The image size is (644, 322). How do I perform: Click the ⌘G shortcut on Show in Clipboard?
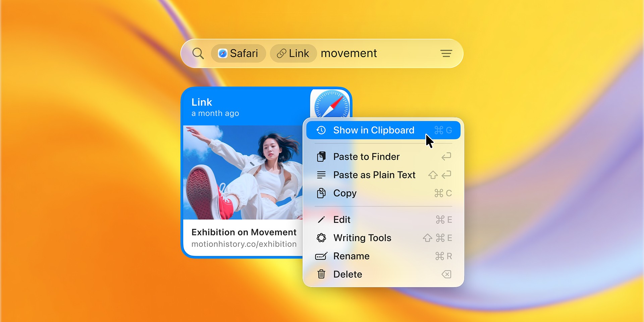tap(443, 130)
